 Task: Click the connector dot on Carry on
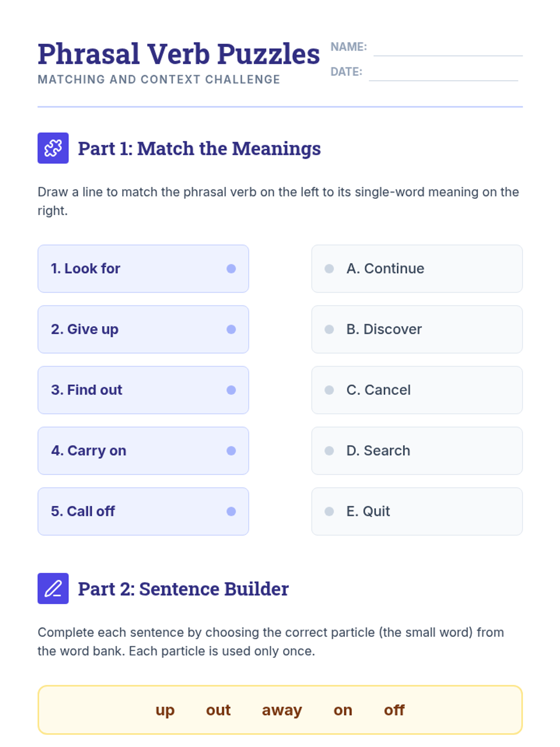point(231,451)
